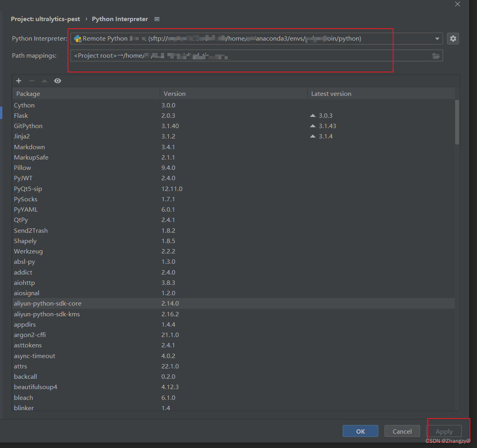Select the attrs package row

(233, 366)
